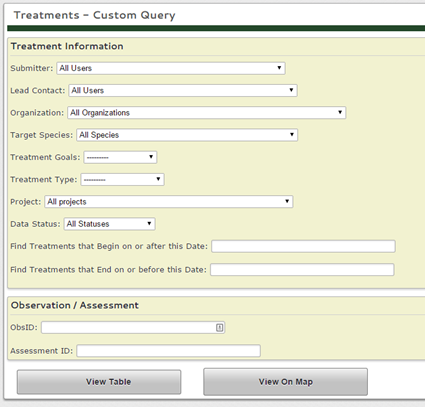Viewport: 425px width, 407px height.
Task: Click the icon inside the ObsID field
Action: (x=219, y=327)
